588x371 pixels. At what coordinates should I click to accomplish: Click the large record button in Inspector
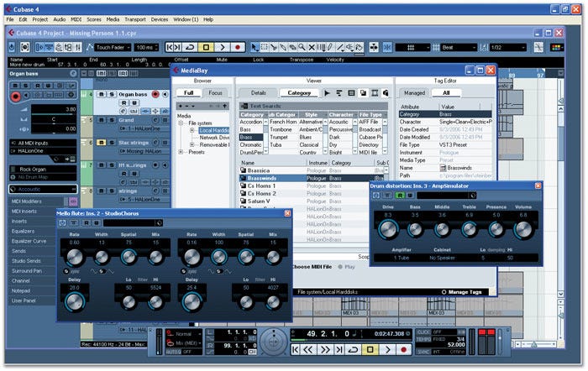pos(15,97)
